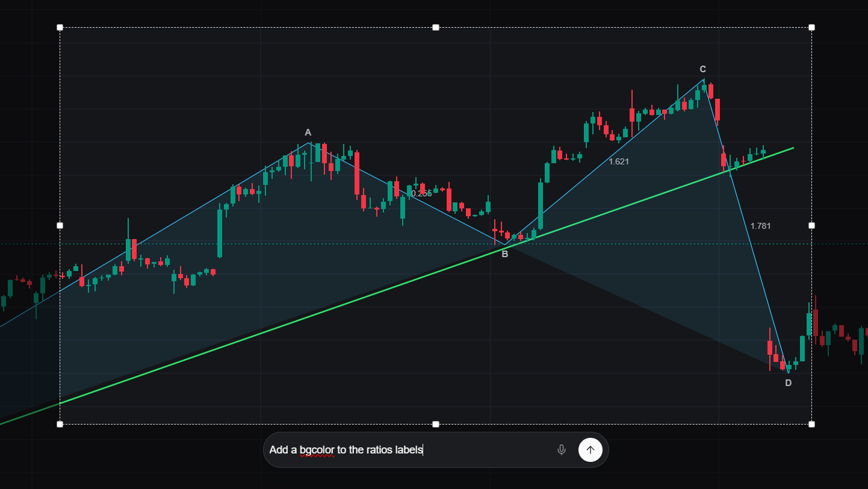Click the top-right selection handle
Viewport: 868px width, 489px height.
coord(811,27)
